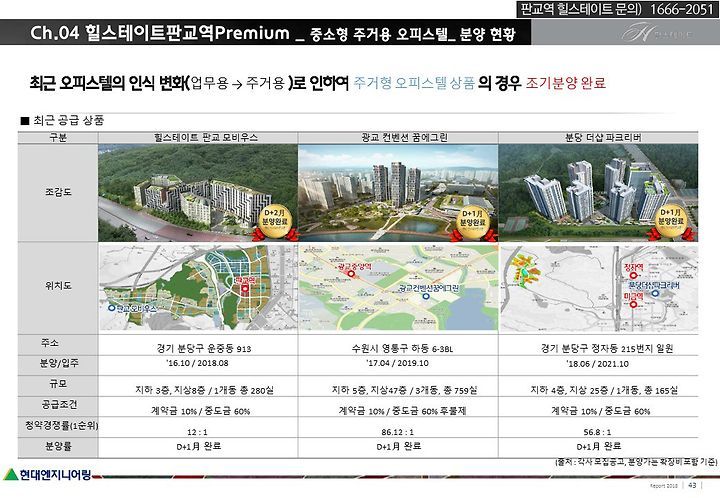Open the 광교 컨벤션 꿈에그린 aerial rendering image
720x498 pixels.
(x=398, y=193)
